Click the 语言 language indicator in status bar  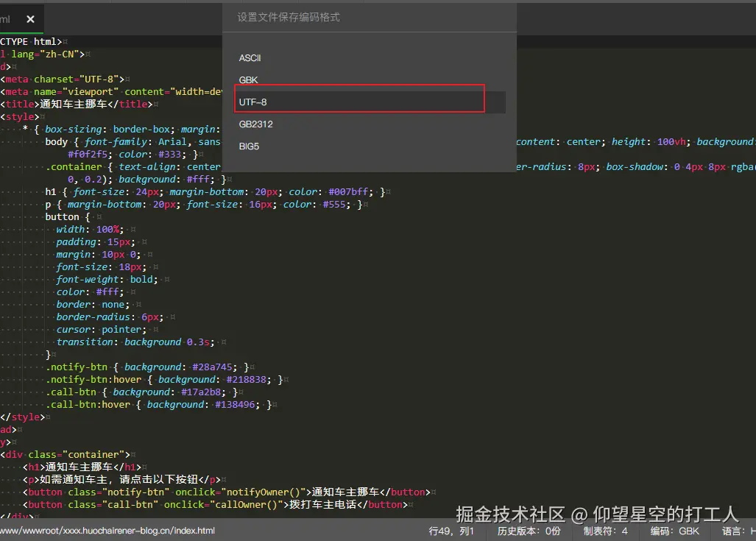click(x=738, y=531)
